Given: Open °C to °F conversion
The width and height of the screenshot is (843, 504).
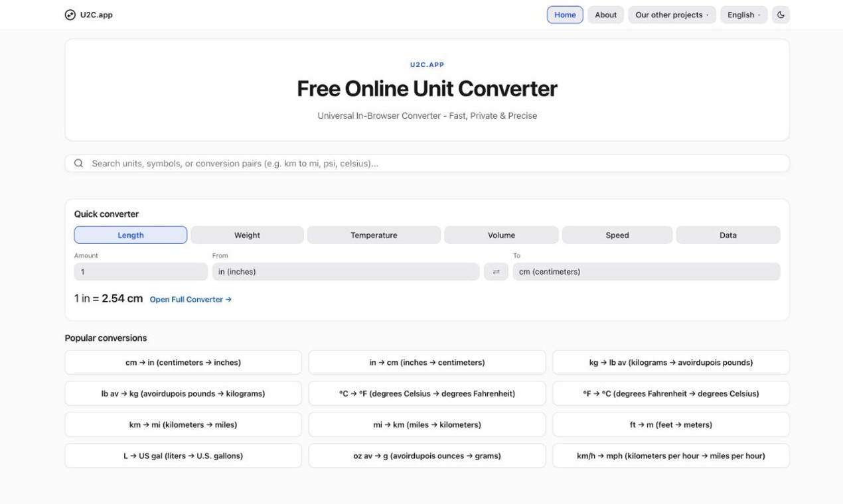Looking at the screenshot, I should tap(427, 393).
